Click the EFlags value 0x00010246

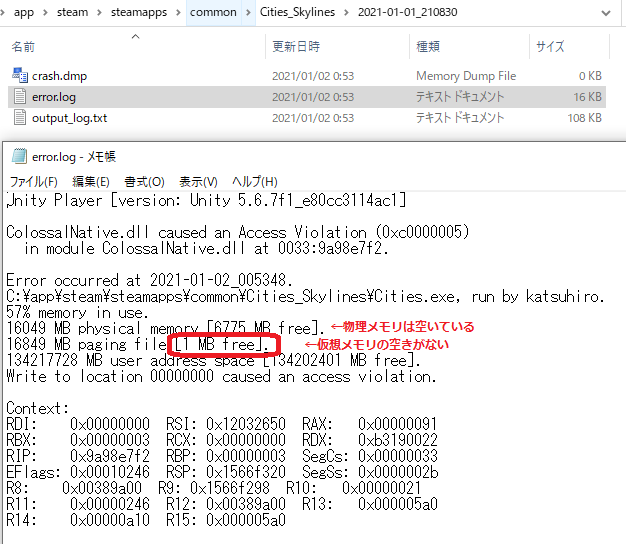coord(110,472)
